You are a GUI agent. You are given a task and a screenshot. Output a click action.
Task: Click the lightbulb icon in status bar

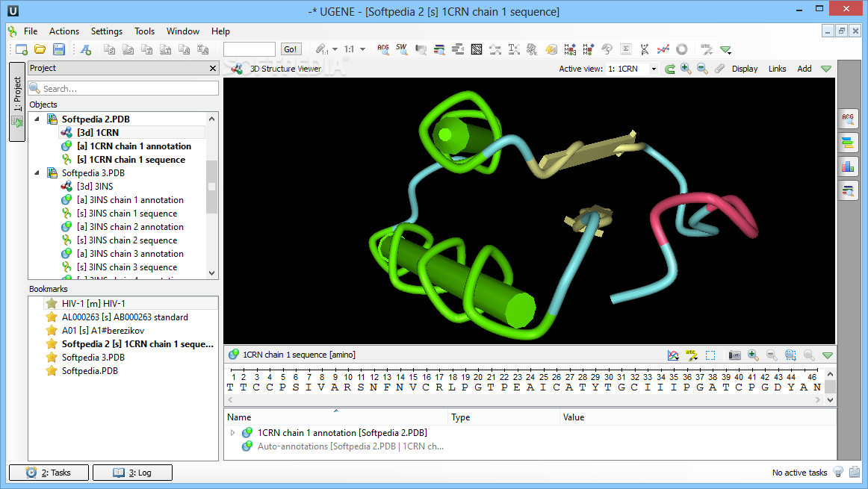838,472
